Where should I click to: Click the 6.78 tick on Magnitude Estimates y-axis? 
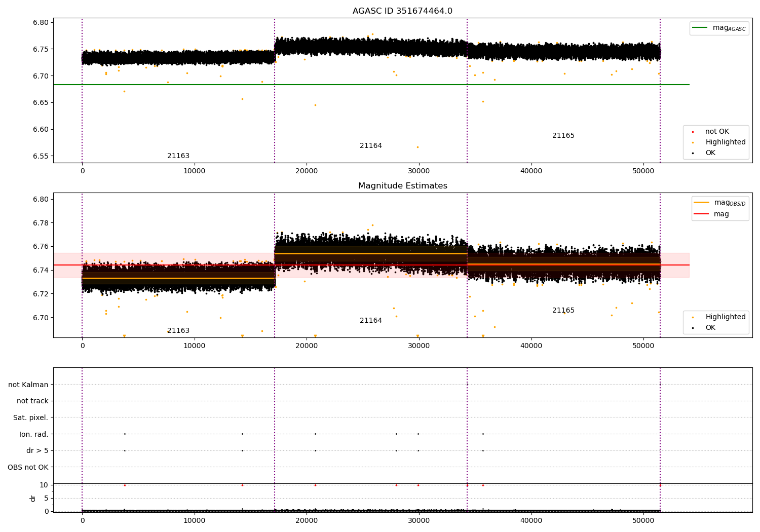pos(40,223)
